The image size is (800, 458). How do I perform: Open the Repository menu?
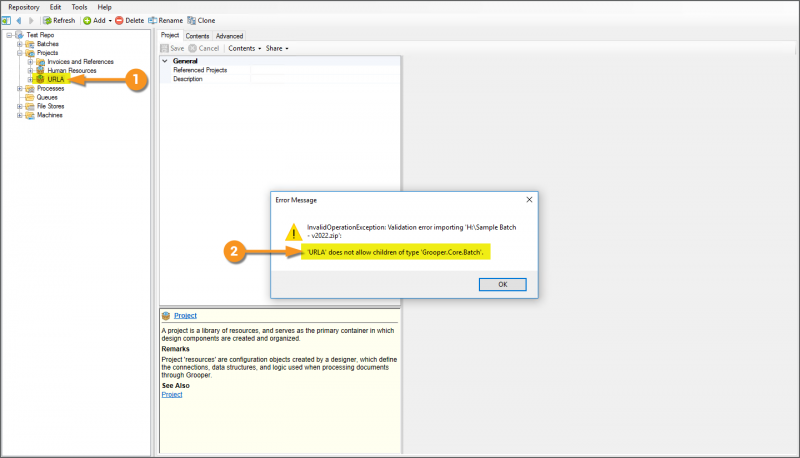(23, 7)
